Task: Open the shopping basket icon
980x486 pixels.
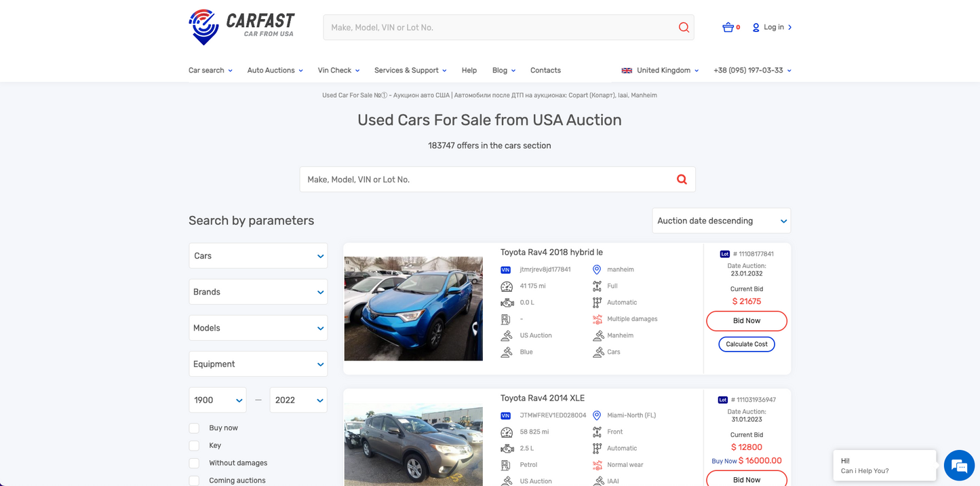Action: coord(728,27)
